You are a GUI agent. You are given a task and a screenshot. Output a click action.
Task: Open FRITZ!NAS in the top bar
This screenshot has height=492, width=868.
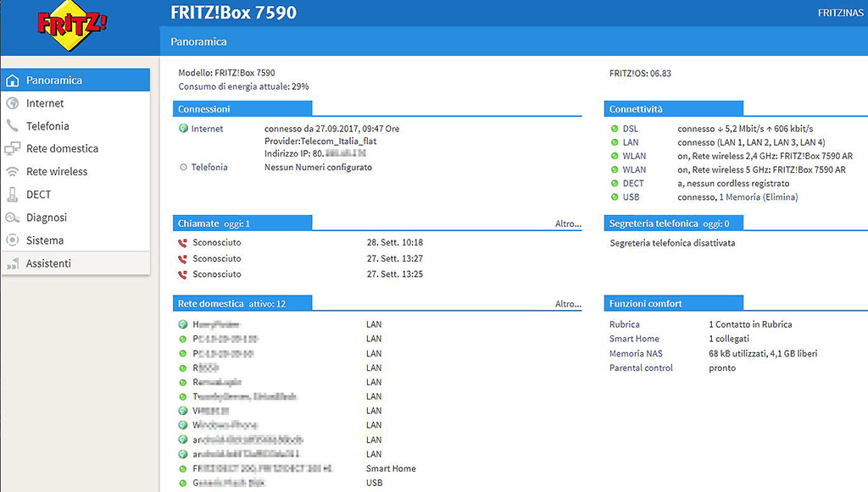point(841,13)
